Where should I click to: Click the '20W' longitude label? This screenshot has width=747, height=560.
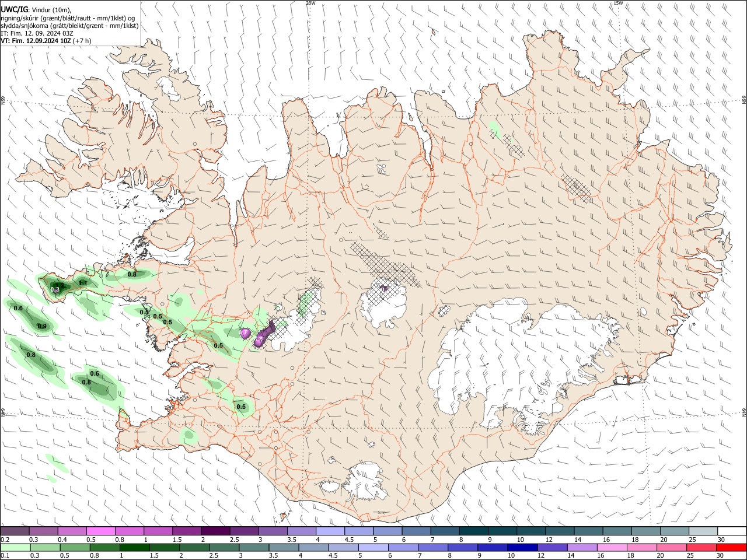[x=310, y=3]
